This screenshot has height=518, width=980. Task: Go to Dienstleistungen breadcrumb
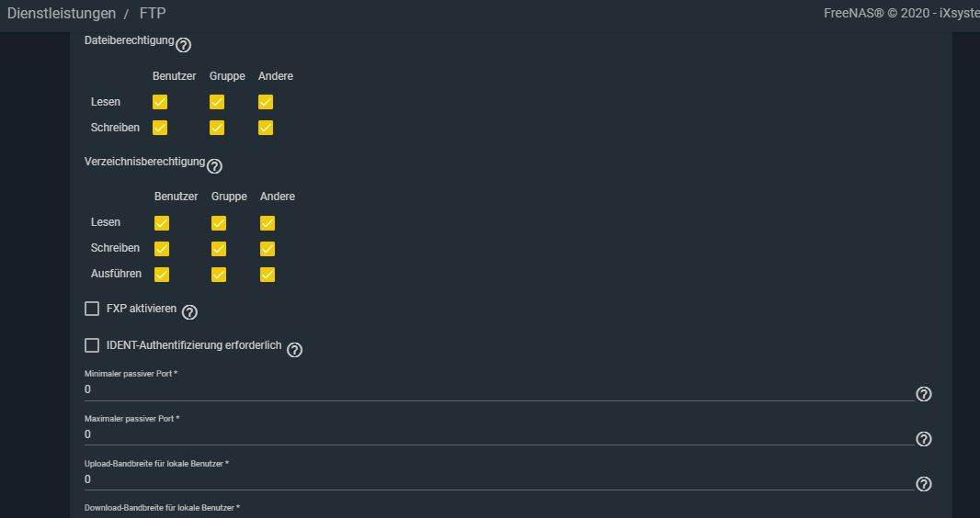[62, 13]
